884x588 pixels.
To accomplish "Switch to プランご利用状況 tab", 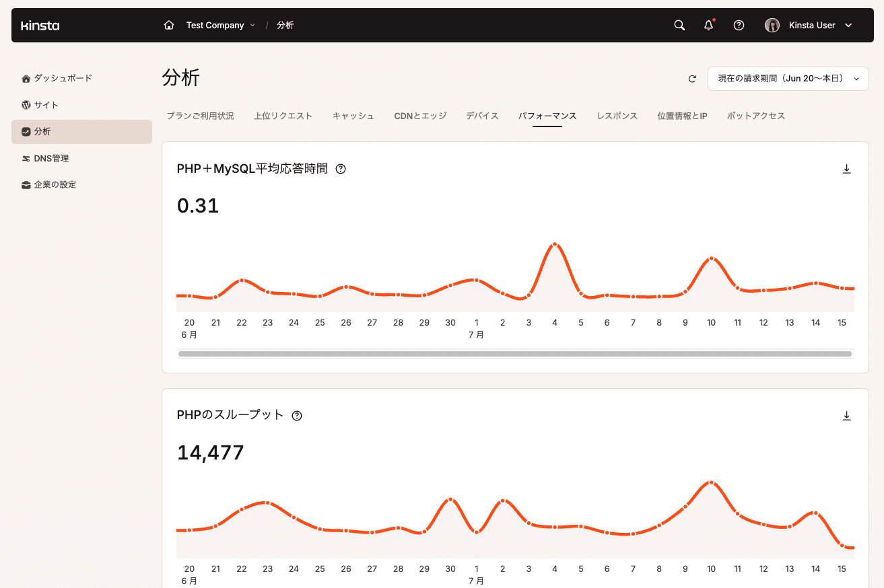I will click(201, 116).
